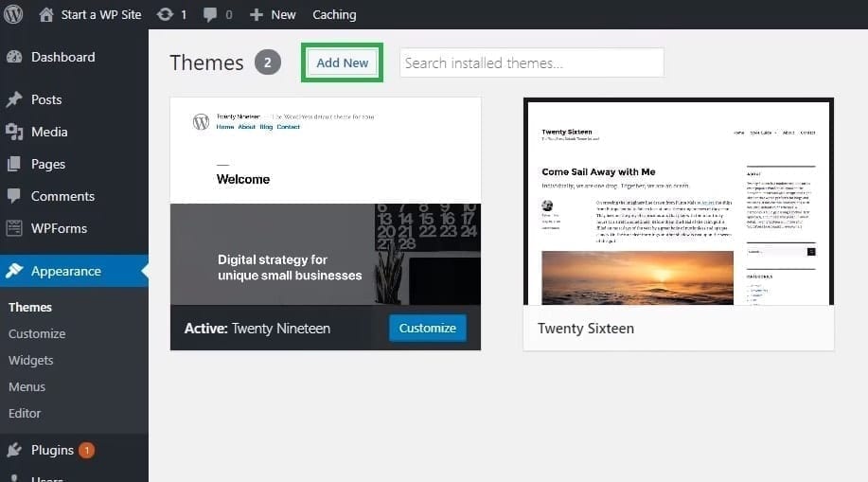Open the New content menu
The width and height of the screenshot is (868, 482).
click(x=283, y=15)
